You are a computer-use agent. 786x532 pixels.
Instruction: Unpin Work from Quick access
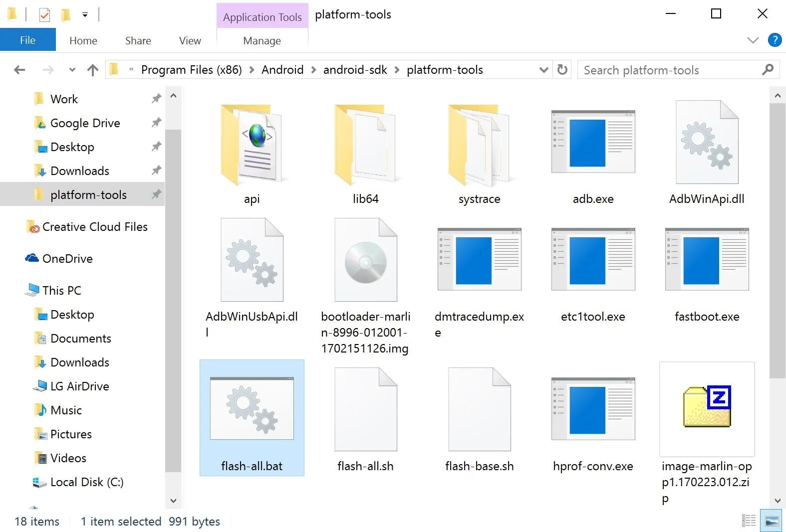[156, 99]
